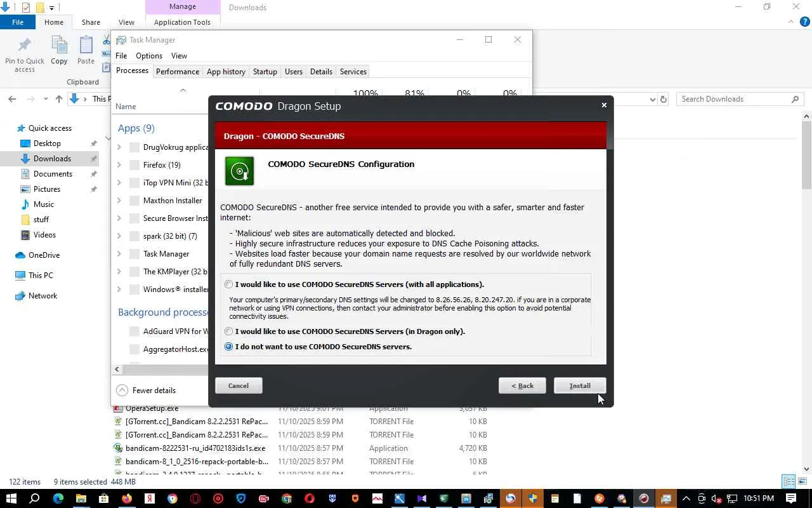Expand the Task Manager process row

tap(119, 254)
